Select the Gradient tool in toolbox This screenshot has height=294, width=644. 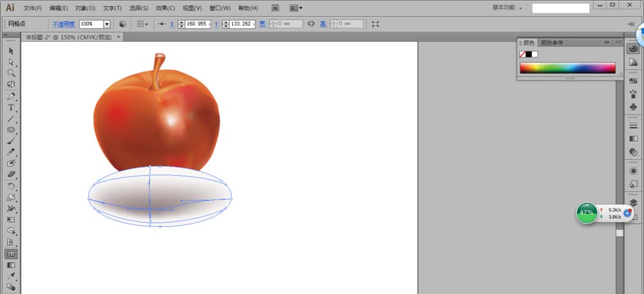pos(11,265)
